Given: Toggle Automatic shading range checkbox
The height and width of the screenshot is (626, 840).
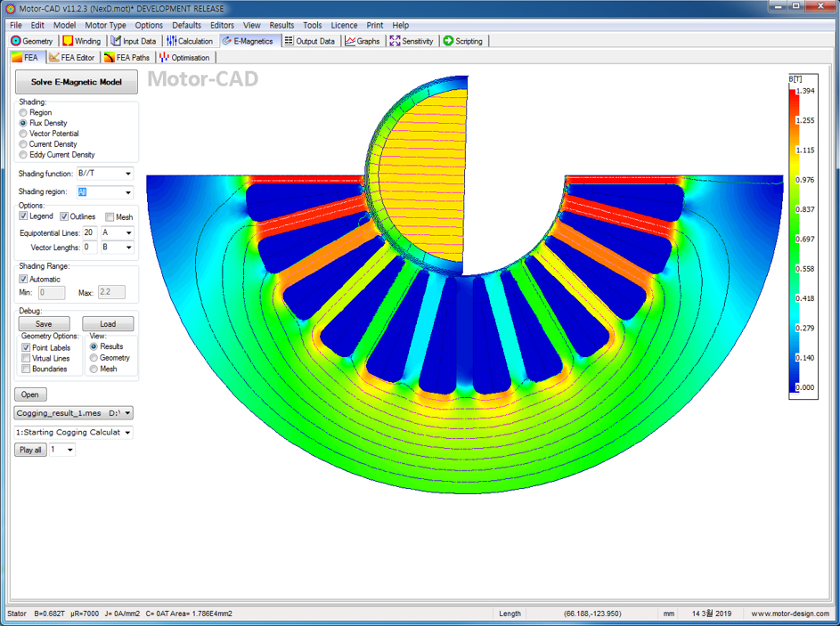Looking at the screenshot, I should [23, 279].
